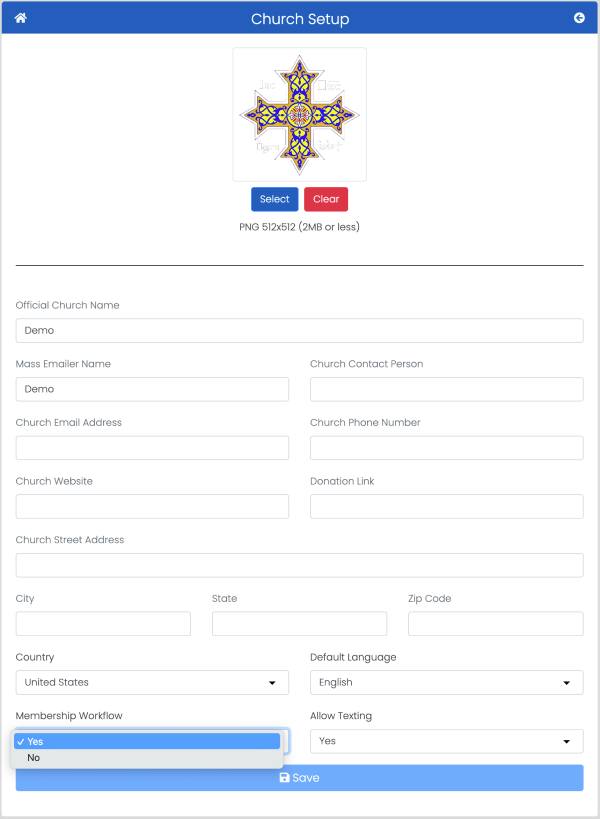The height and width of the screenshot is (819, 600).
Task: Click the back arrow icon in header
Action: 579,18
